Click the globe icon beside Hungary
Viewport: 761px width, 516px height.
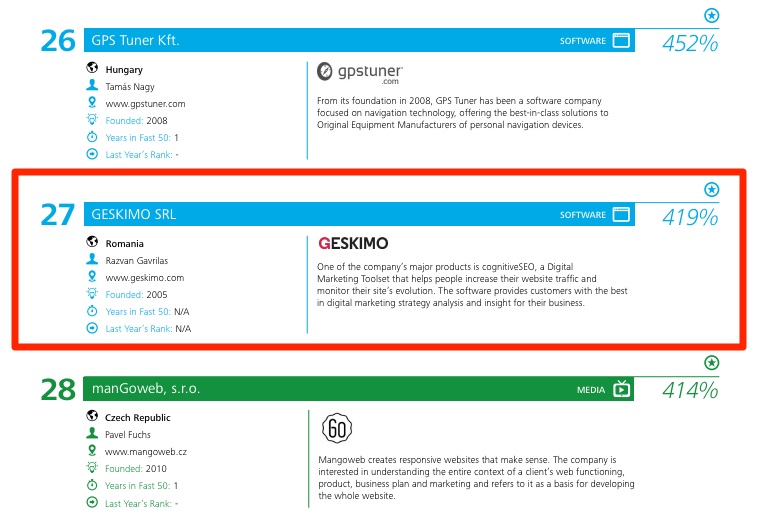[92, 70]
